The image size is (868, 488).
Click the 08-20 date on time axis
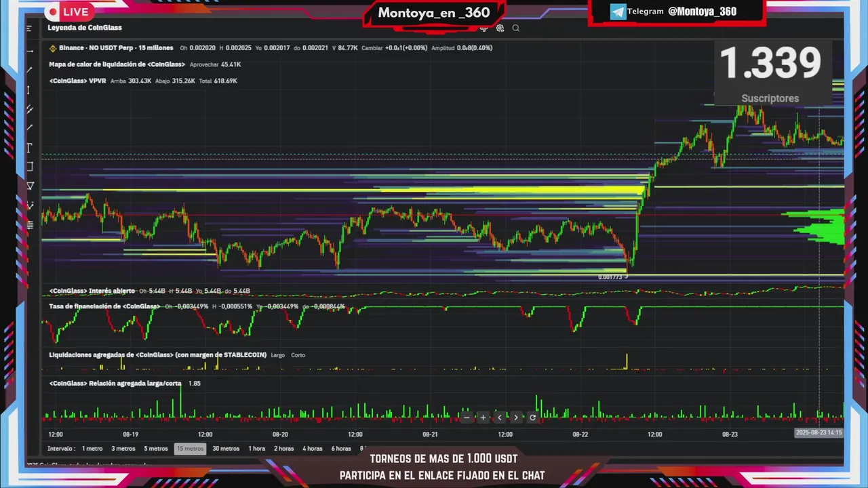pos(280,434)
